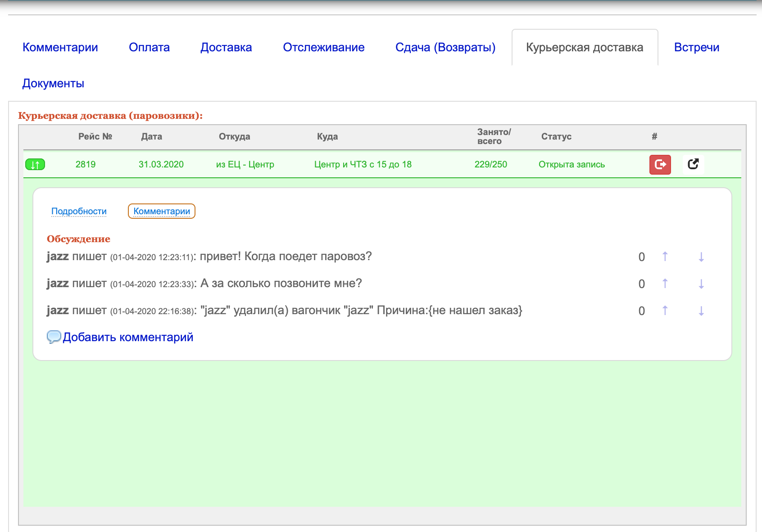Screen dimensions: 762x532
Task: Upvote the comment asking about a phone call
Action: 665,284
